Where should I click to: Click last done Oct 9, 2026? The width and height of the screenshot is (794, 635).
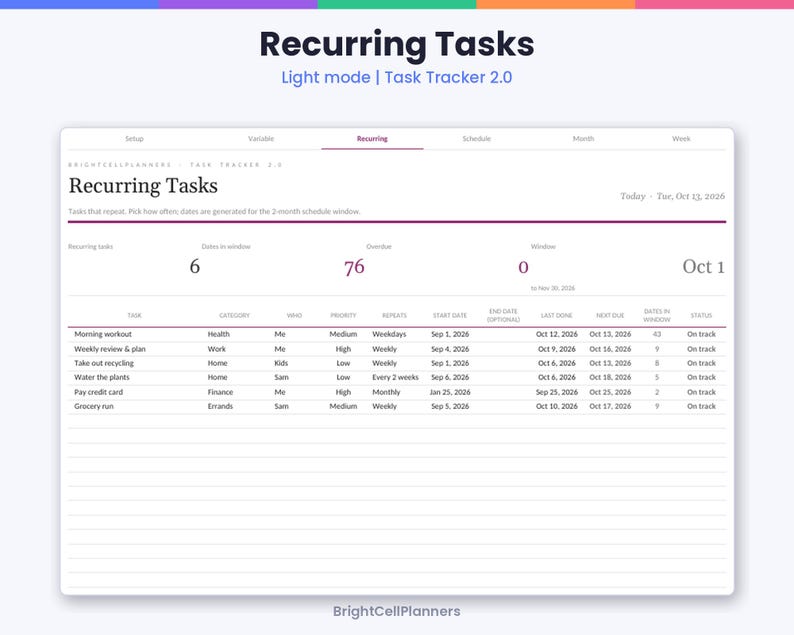[557, 349]
